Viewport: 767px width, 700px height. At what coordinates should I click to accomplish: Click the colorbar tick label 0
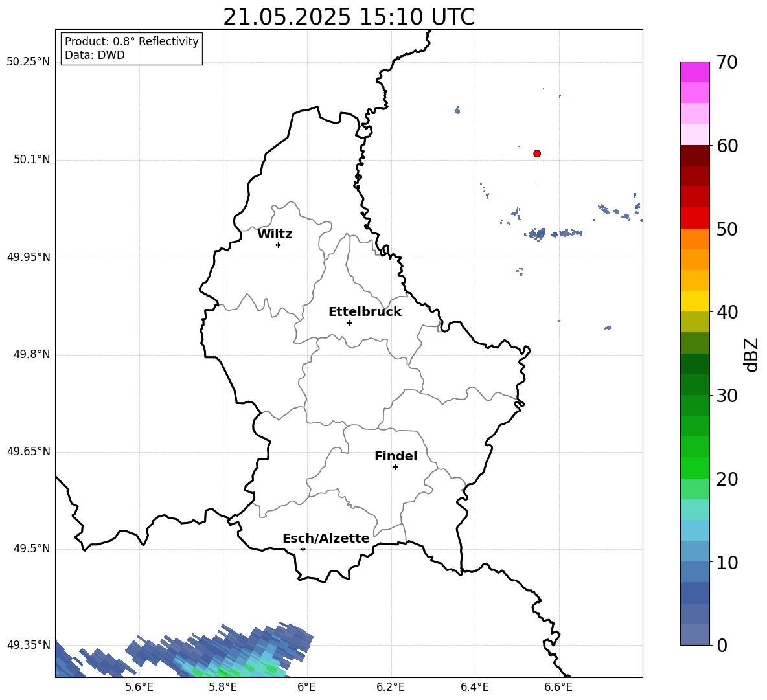coord(722,646)
